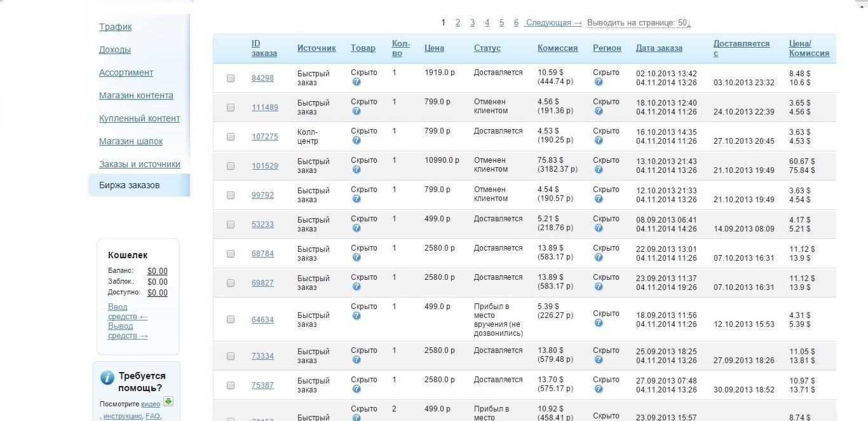Screen dimensions: 868x421
Task: Open order ID 101529 link
Action: click(265, 166)
